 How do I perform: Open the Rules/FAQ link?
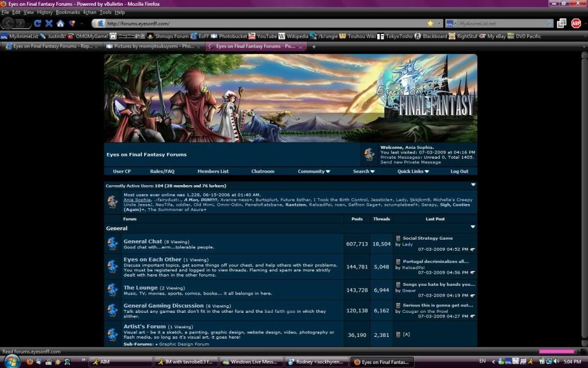(162, 171)
